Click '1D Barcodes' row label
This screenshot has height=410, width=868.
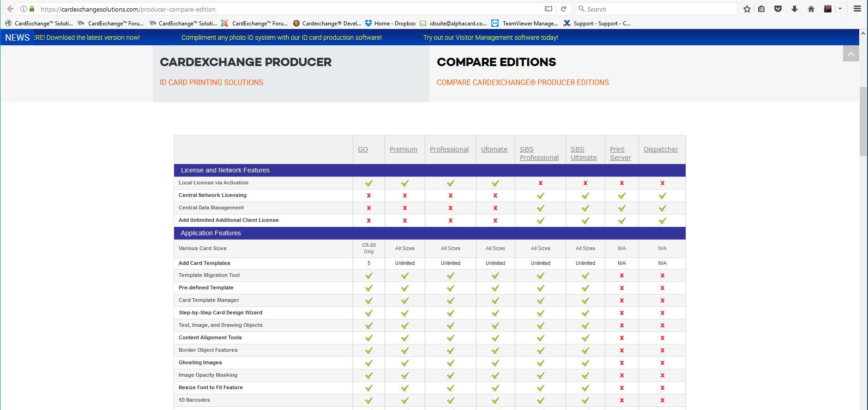click(x=194, y=400)
